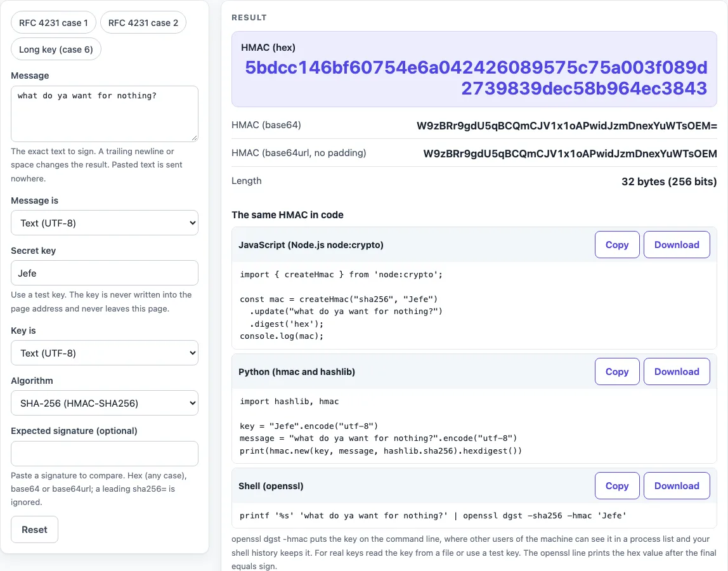Load the Long key (case 6) preset

point(56,49)
